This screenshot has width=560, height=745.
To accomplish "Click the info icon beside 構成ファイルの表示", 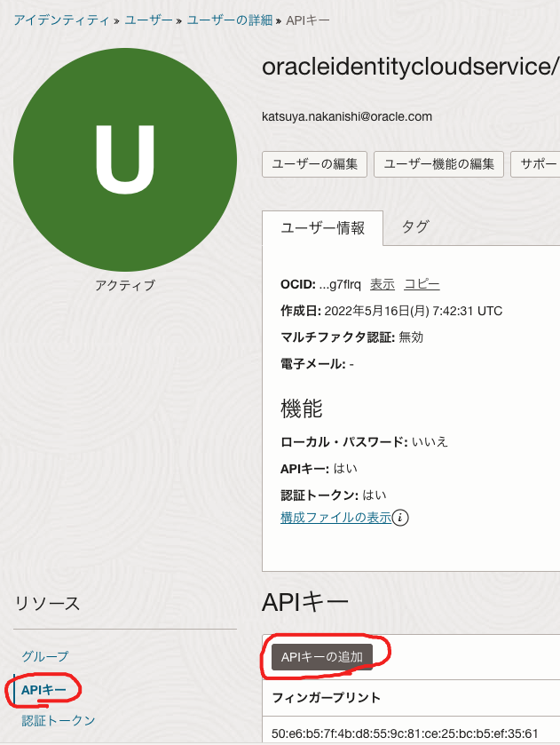I will [400, 517].
